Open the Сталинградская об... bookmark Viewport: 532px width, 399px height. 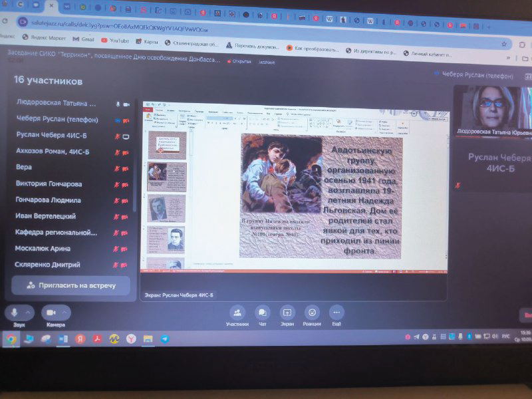[x=192, y=43]
